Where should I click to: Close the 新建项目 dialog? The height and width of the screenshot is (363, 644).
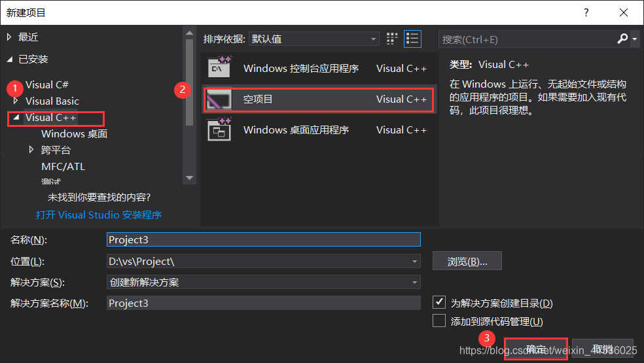tap(624, 12)
